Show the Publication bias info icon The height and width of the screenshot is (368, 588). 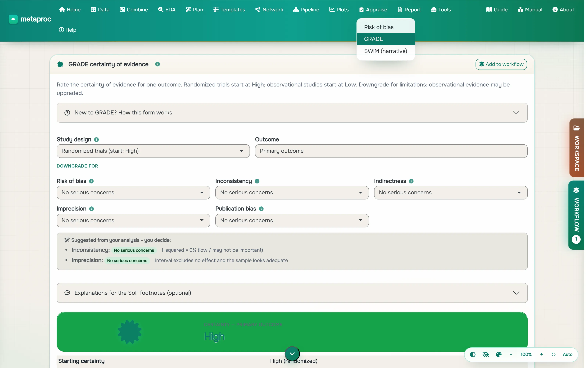point(261,209)
